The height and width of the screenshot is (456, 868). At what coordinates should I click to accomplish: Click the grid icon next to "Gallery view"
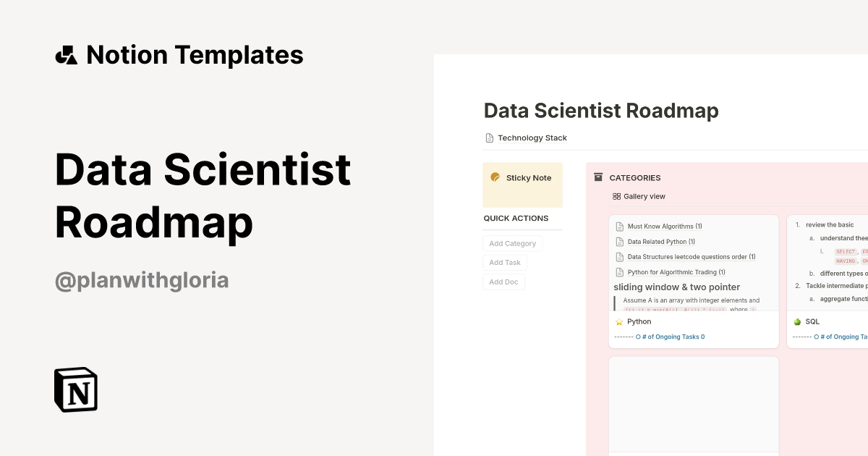tap(616, 196)
